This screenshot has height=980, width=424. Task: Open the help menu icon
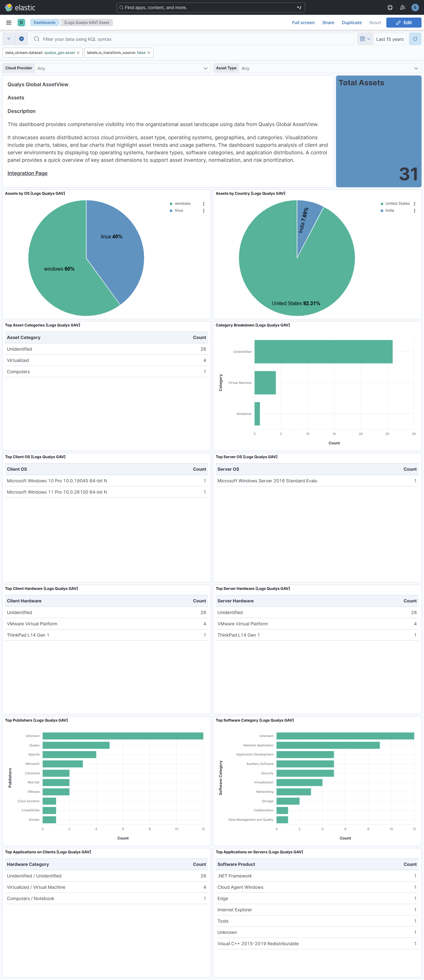click(x=390, y=8)
